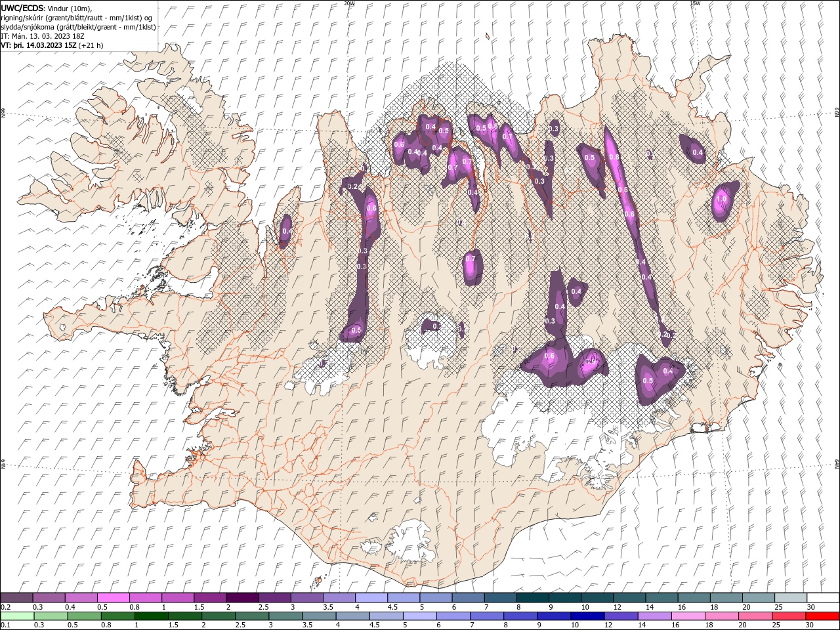Image resolution: width=840 pixels, height=630 pixels.
Task: Click the valid time 'VT: þri. 14.03.2023 15Z'
Action: click(39, 45)
